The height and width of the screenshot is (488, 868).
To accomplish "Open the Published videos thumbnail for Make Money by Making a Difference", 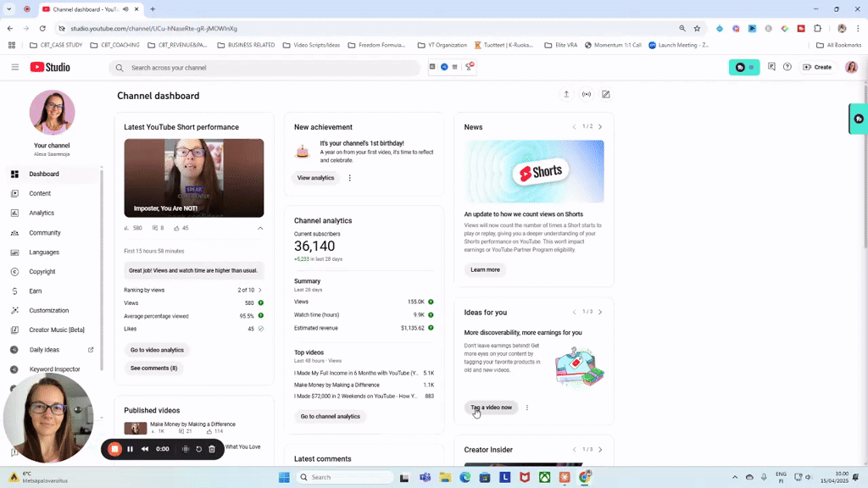I will pos(135,428).
